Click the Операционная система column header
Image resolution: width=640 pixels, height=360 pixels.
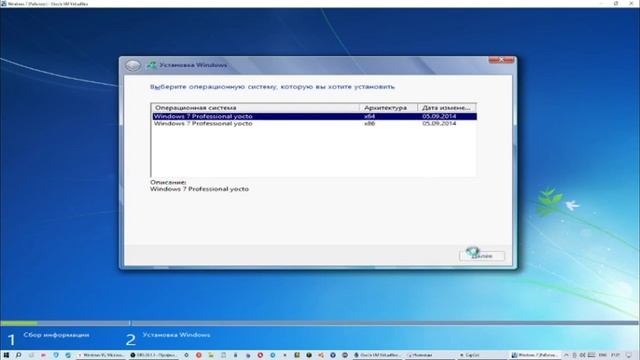[256, 108]
